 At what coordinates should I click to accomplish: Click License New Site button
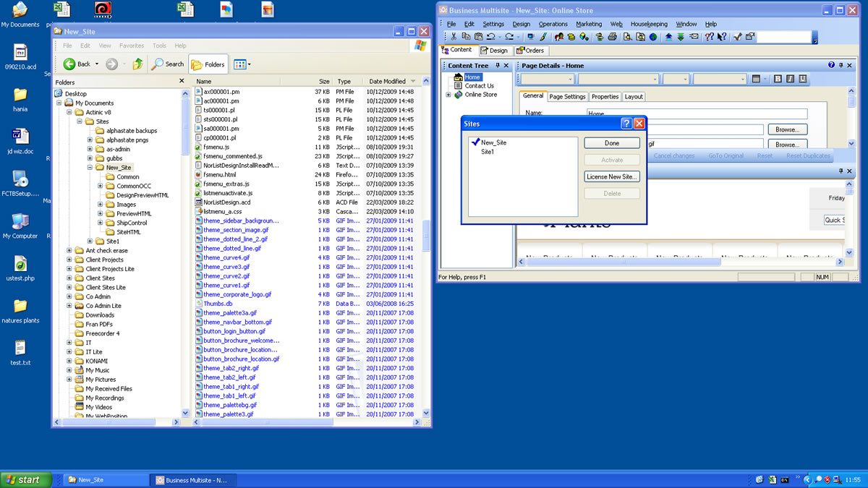coord(612,176)
